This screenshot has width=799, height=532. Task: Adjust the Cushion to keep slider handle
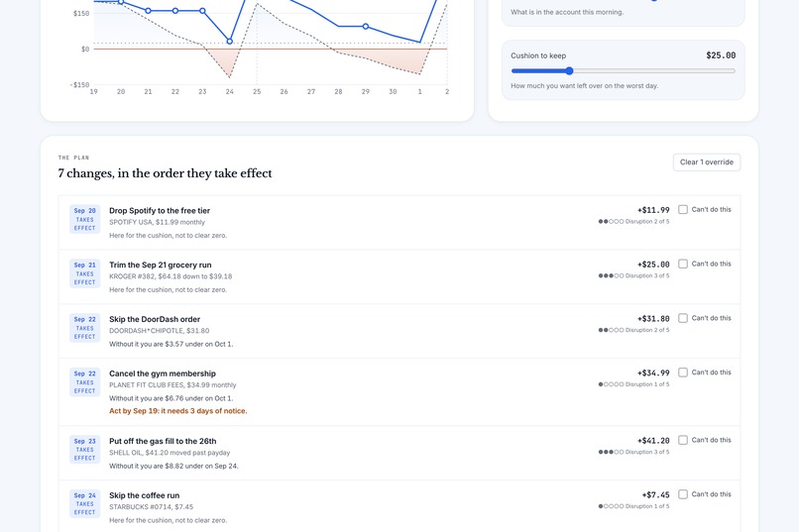(x=569, y=70)
